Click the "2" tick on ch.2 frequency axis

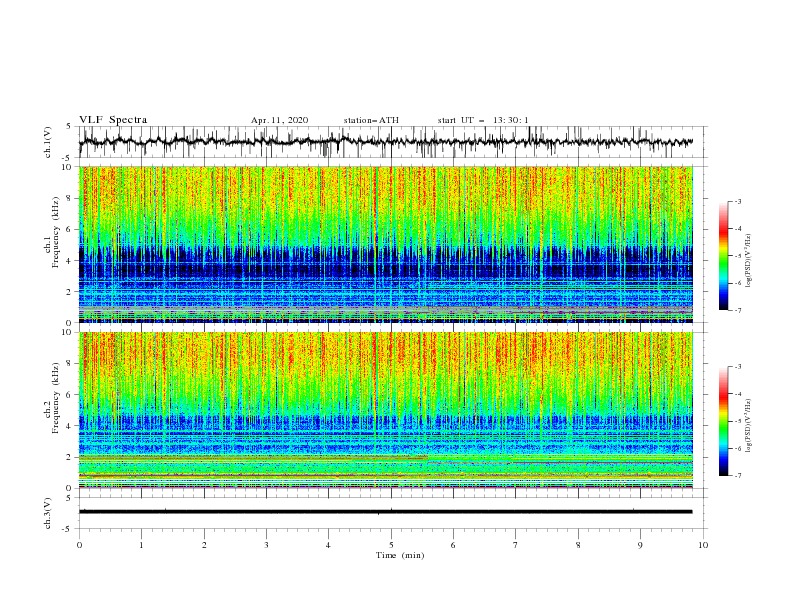tap(70, 457)
